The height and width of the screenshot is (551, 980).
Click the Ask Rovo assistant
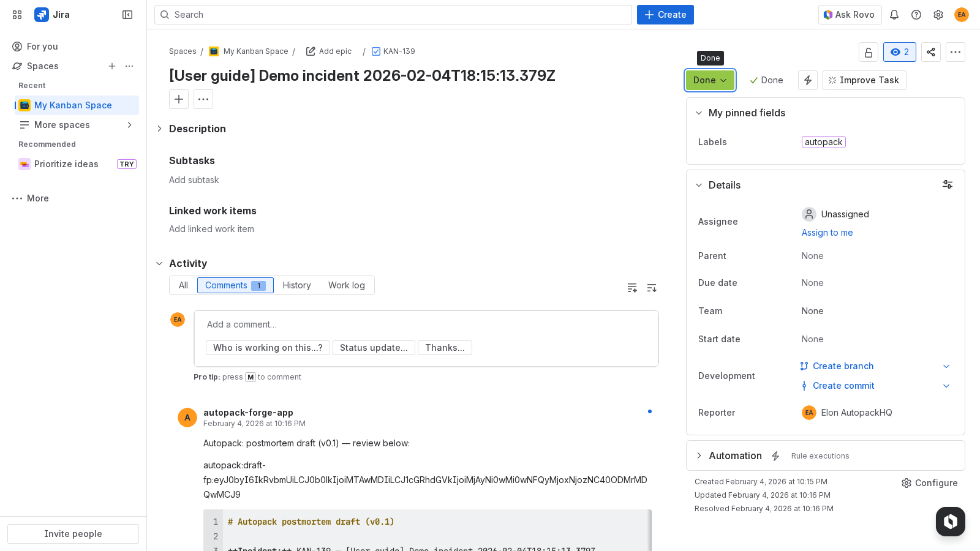coord(850,14)
